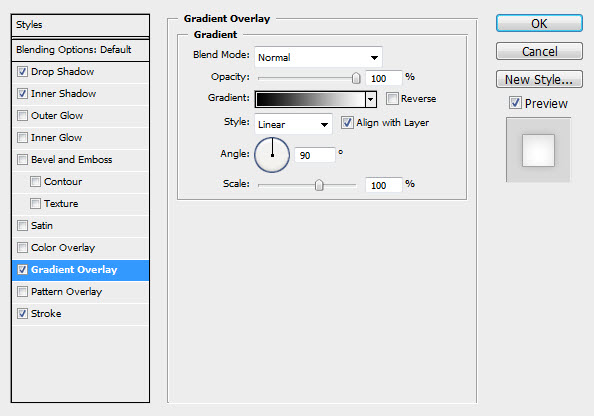Enable the Satin checkbox
The image size is (594, 416).
pyautogui.click(x=22, y=225)
